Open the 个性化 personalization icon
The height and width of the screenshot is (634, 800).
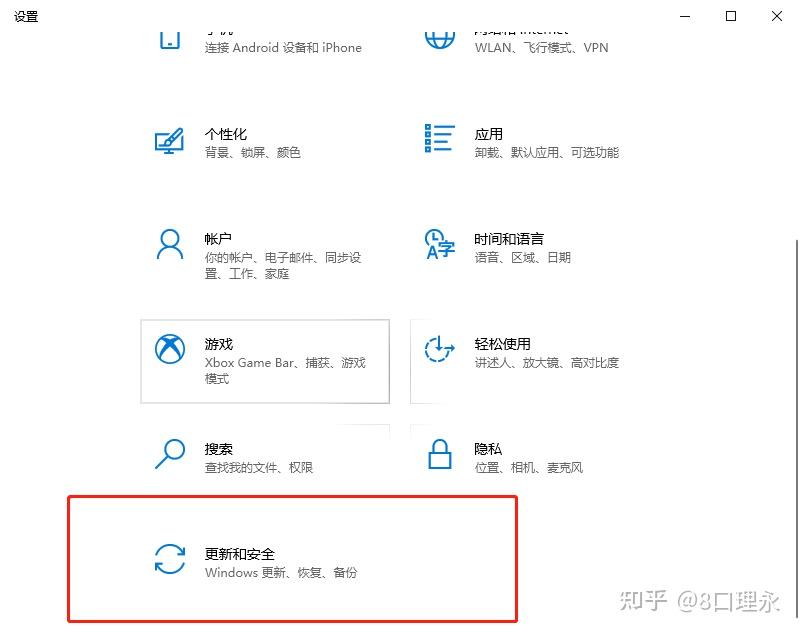click(x=169, y=141)
